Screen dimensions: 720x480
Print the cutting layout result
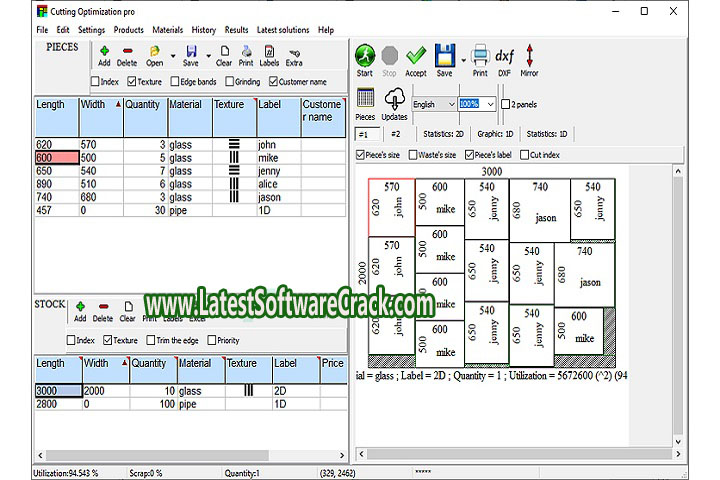[480, 60]
